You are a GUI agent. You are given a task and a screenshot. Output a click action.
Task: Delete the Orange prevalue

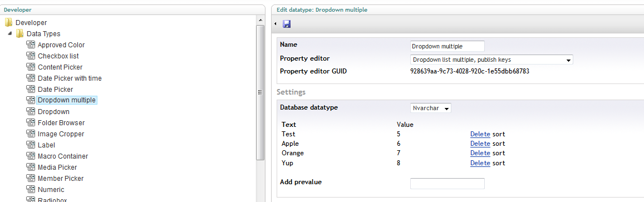pos(480,153)
